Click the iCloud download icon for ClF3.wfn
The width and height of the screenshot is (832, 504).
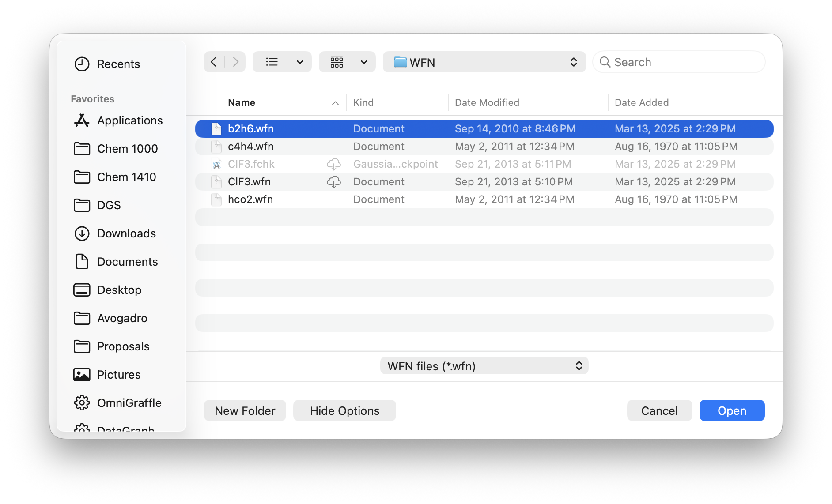pos(333,182)
